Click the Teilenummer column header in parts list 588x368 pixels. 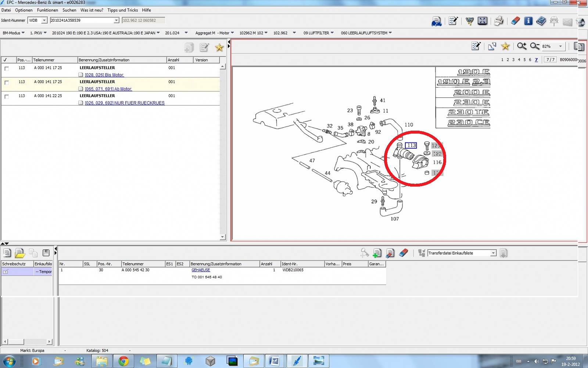click(x=55, y=60)
